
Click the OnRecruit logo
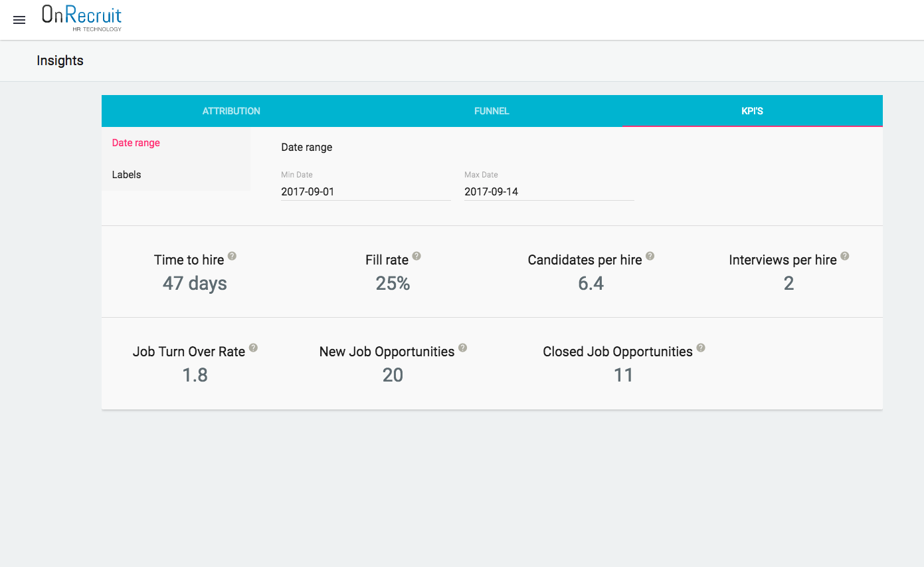point(81,18)
